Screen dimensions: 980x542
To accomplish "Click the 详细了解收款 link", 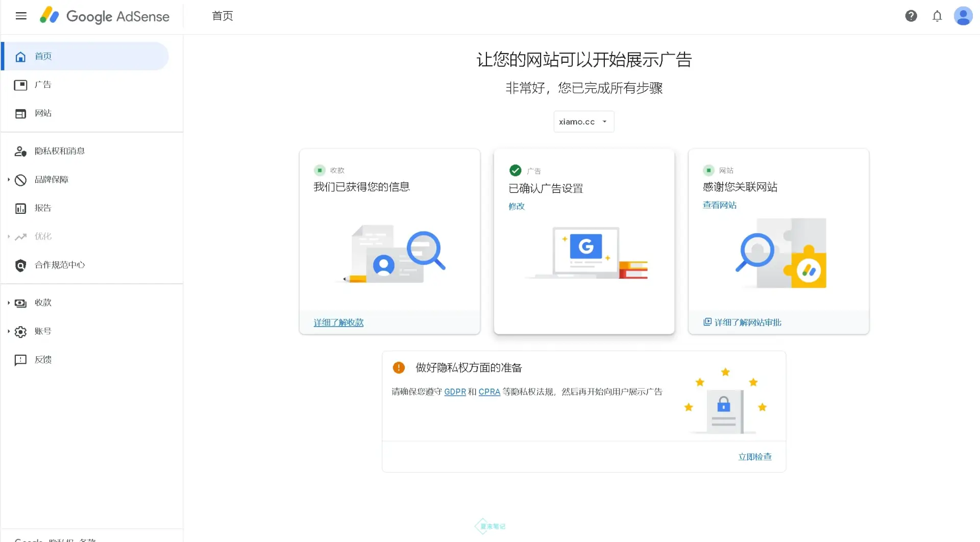I will [338, 323].
